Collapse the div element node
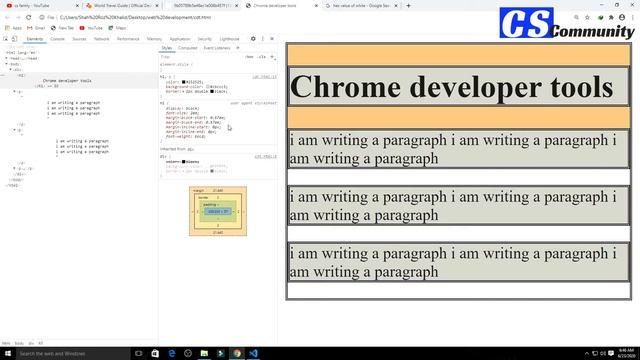 (x=11, y=70)
